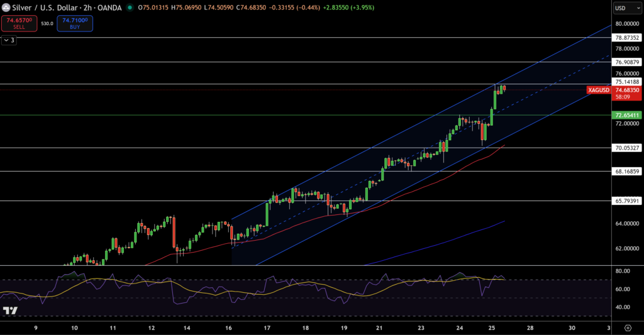Screen dimensions: 644x335
Task: Click the green market status dot
Action: (x=130, y=8)
